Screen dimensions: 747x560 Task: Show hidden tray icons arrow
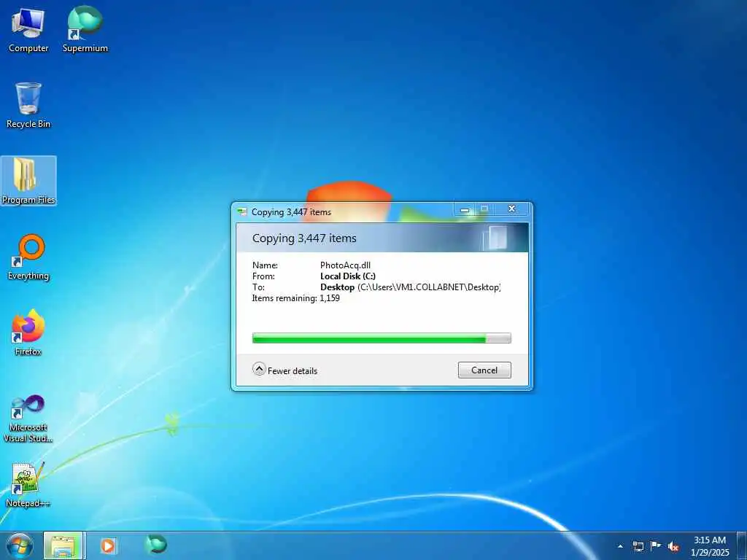click(620, 546)
